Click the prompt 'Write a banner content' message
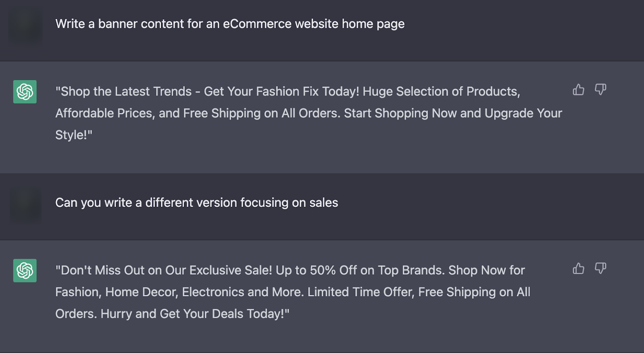Image resolution: width=644 pixels, height=353 pixels. click(230, 24)
